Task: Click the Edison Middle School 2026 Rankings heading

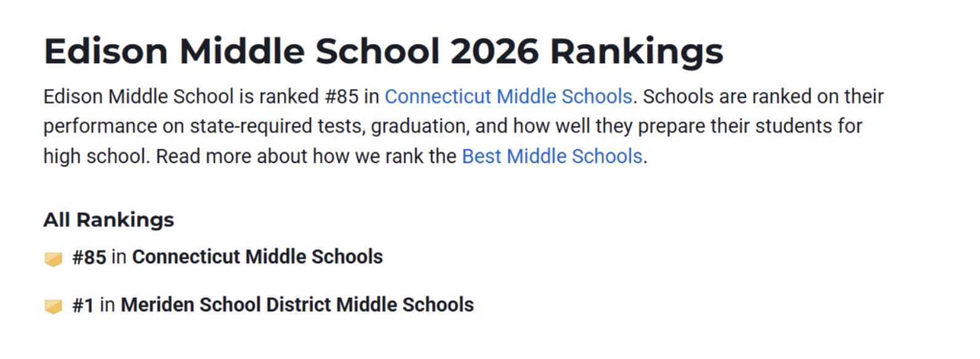Action: 383,51
